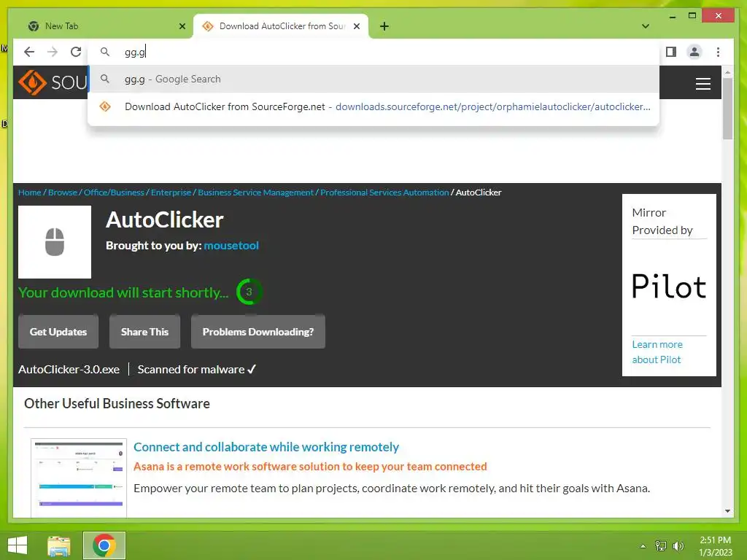
Task: Open the mousetool author link
Action: click(231, 246)
